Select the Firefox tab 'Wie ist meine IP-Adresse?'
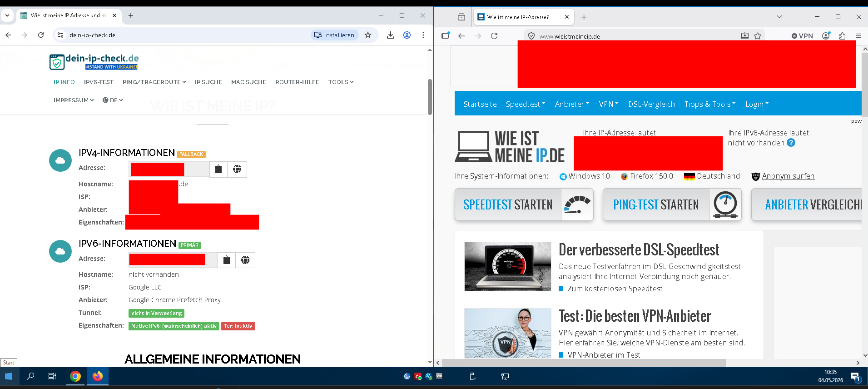 [523, 17]
